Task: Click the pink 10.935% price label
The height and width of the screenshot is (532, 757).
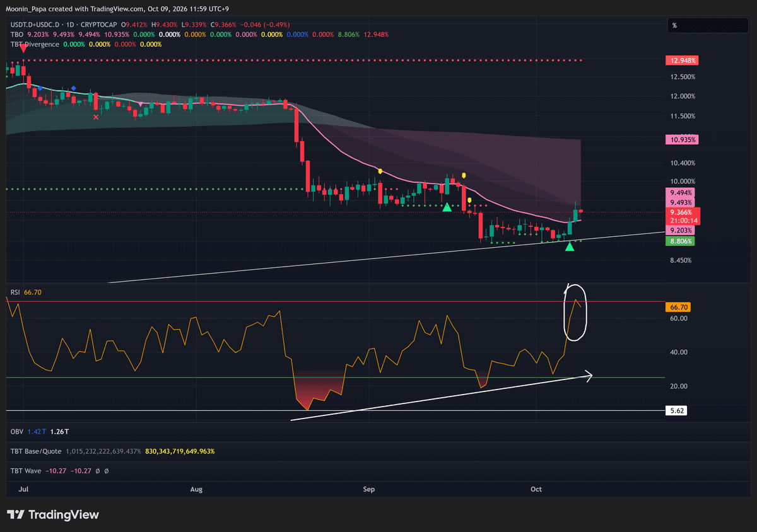Action: pos(682,139)
